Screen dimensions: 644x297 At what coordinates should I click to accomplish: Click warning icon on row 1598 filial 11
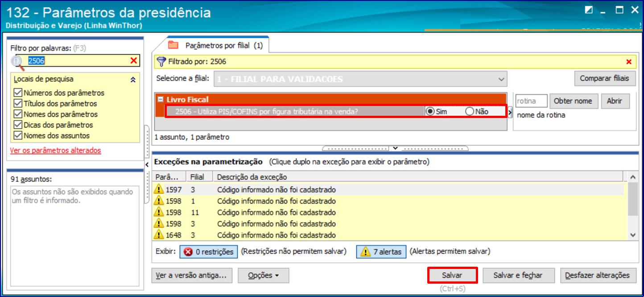click(159, 212)
